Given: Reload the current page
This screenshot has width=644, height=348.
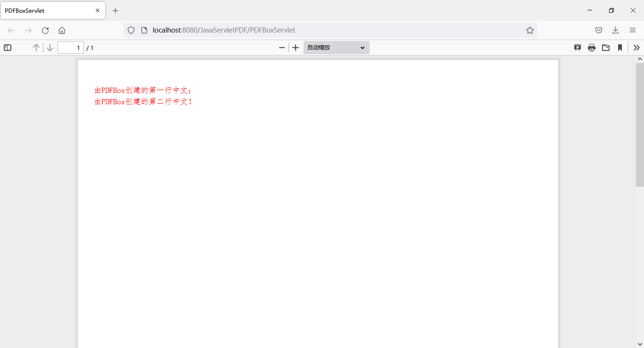Looking at the screenshot, I should click(x=45, y=30).
